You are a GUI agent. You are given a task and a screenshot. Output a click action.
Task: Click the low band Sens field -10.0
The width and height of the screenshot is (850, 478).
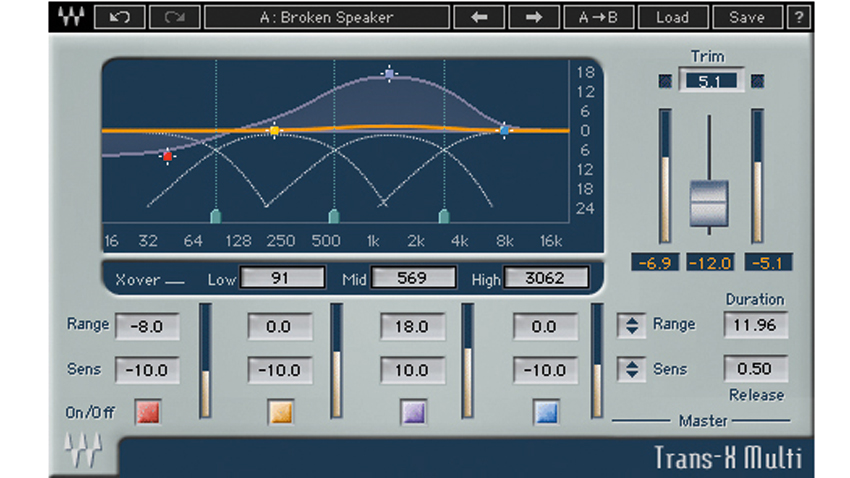point(147,370)
